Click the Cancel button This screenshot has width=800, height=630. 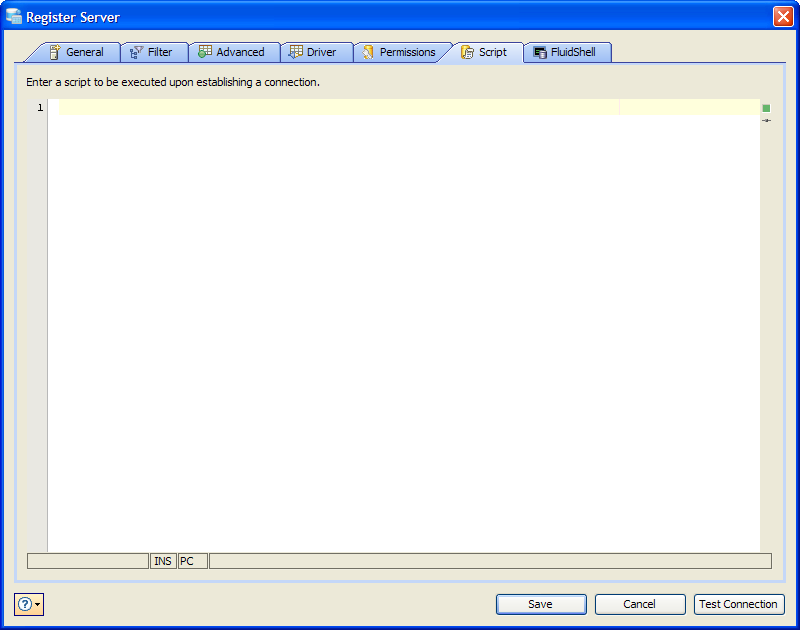tap(640, 604)
